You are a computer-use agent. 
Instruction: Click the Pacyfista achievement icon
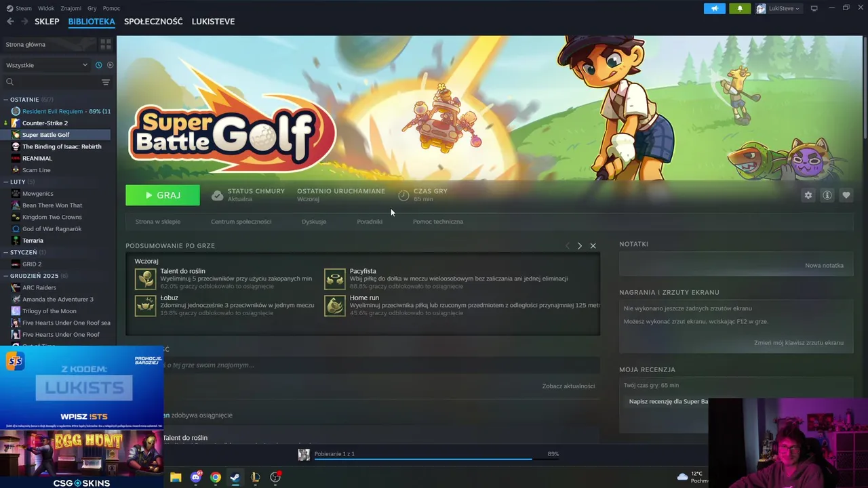pos(335,279)
